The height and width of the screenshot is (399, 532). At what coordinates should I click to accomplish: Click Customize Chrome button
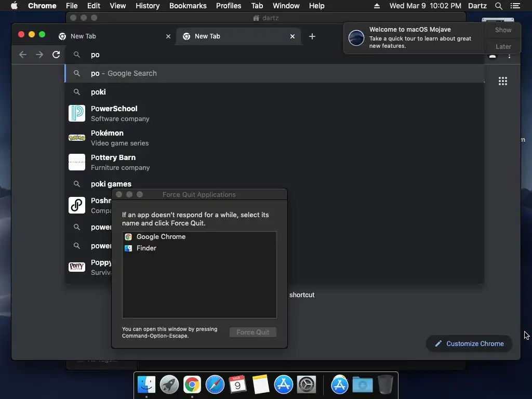click(469, 344)
